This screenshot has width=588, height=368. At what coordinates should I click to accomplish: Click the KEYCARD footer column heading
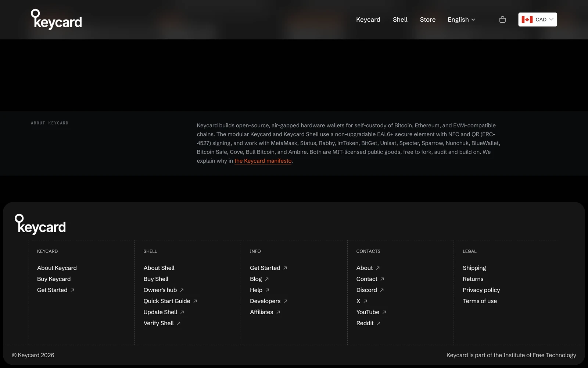[47, 251]
